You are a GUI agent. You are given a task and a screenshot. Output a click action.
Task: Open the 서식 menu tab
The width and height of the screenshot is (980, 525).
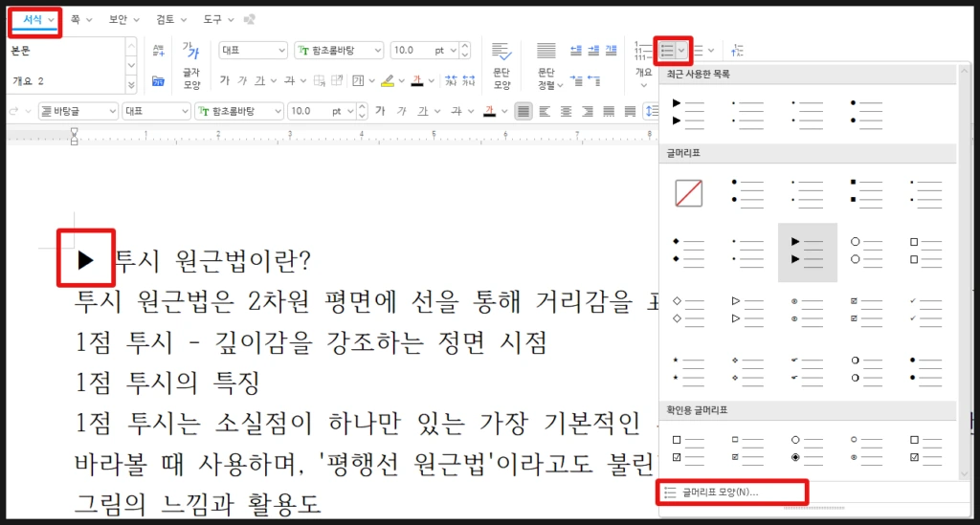click(35, 20)
